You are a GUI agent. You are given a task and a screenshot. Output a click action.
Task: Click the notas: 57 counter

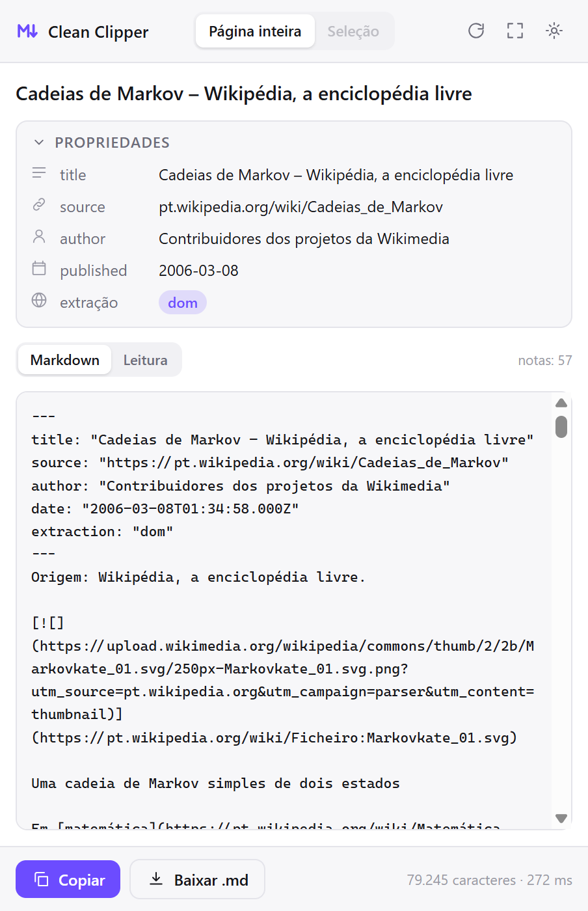(545, 360)
